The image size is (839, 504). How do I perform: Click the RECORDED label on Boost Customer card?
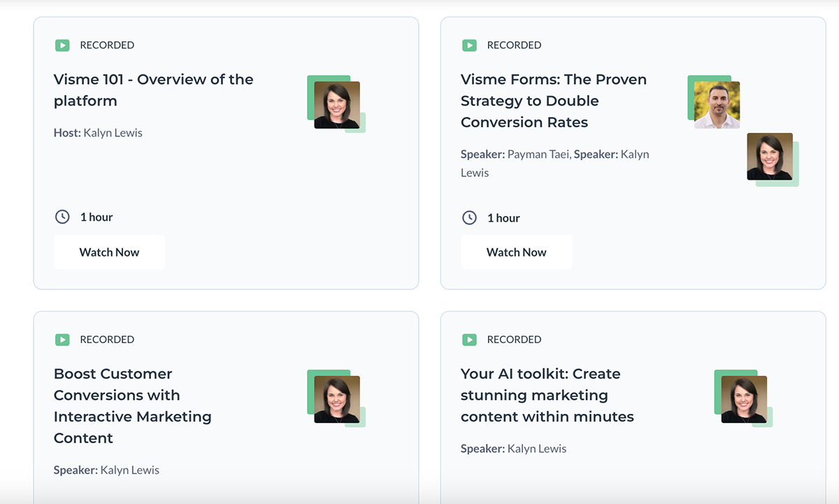point(109,339)
